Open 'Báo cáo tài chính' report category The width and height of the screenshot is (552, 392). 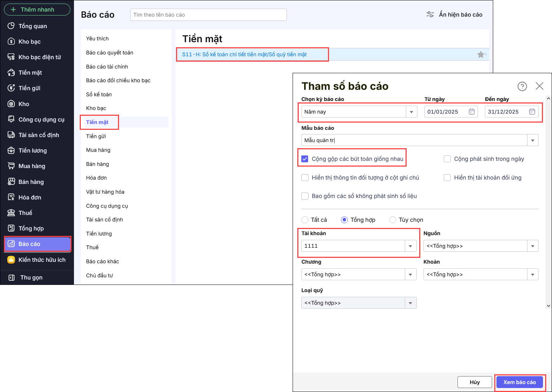coord(107,67)
